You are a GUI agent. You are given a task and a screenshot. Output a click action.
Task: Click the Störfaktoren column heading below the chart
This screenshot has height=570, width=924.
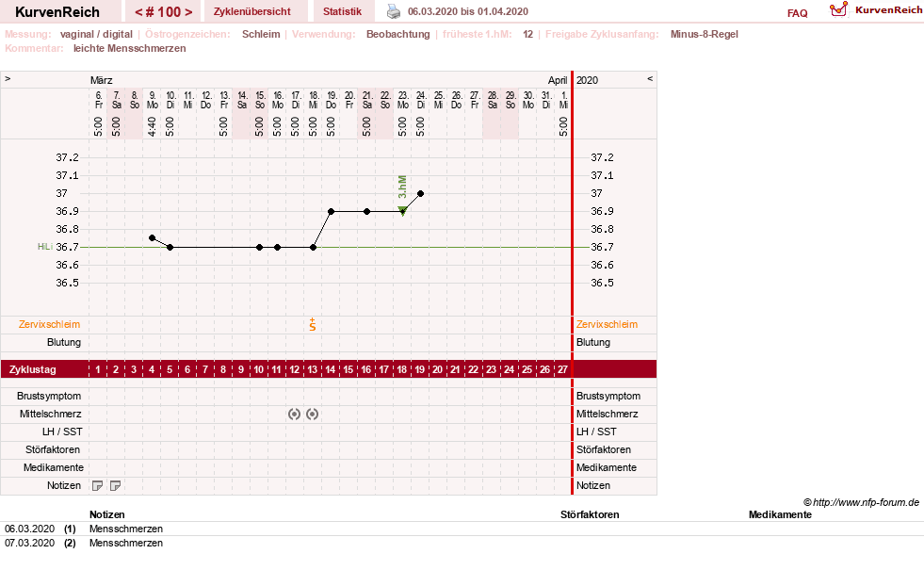point(590,514)
